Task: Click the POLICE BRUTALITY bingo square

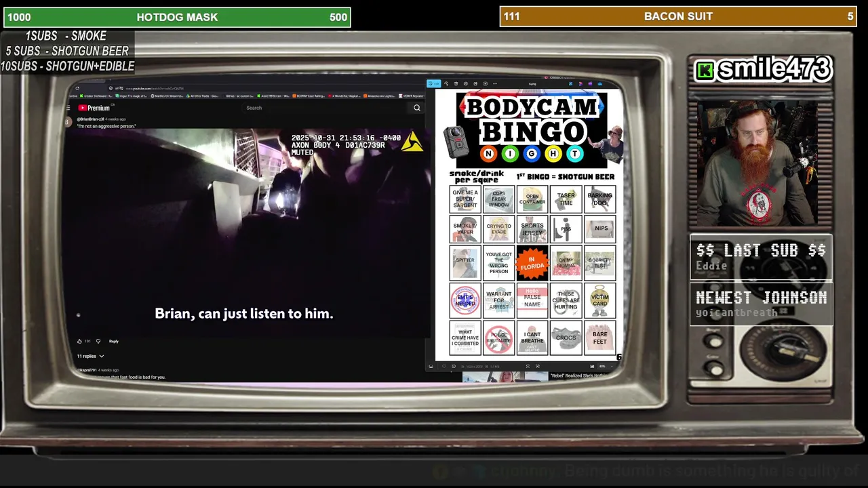Action: [x=499, y=338]
